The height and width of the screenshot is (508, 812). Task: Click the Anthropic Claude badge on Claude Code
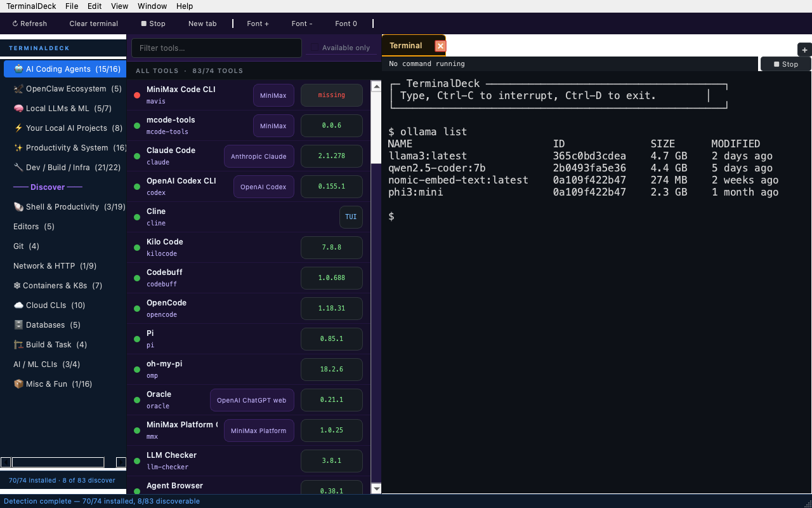tap(259, 156)
